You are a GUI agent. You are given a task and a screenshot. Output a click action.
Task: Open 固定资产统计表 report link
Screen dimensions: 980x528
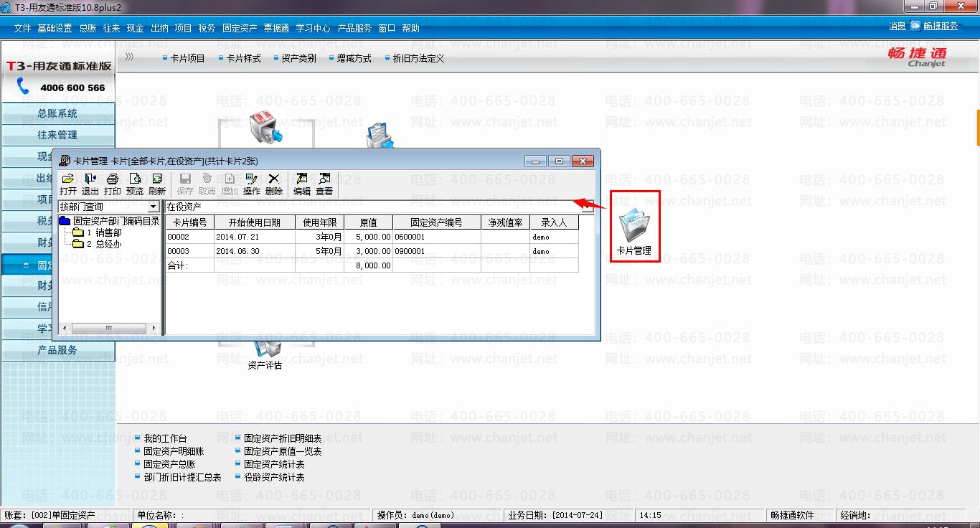[274, 464]
